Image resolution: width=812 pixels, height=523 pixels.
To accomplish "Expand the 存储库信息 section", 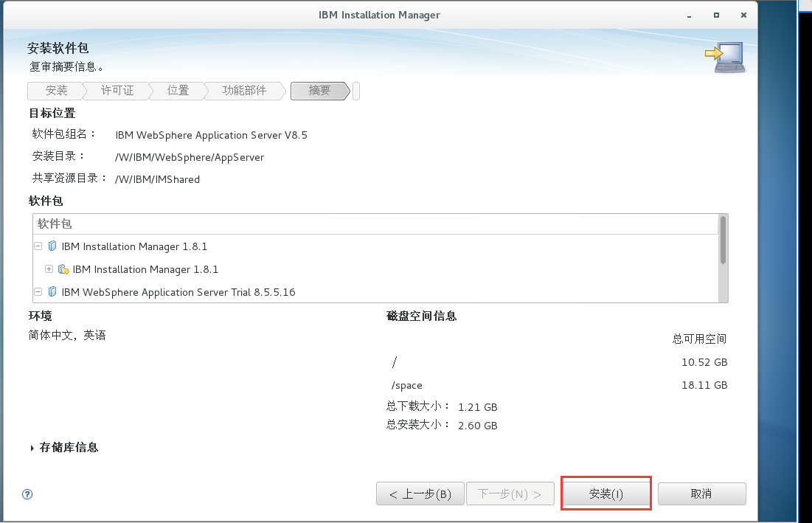I will 31,447.
